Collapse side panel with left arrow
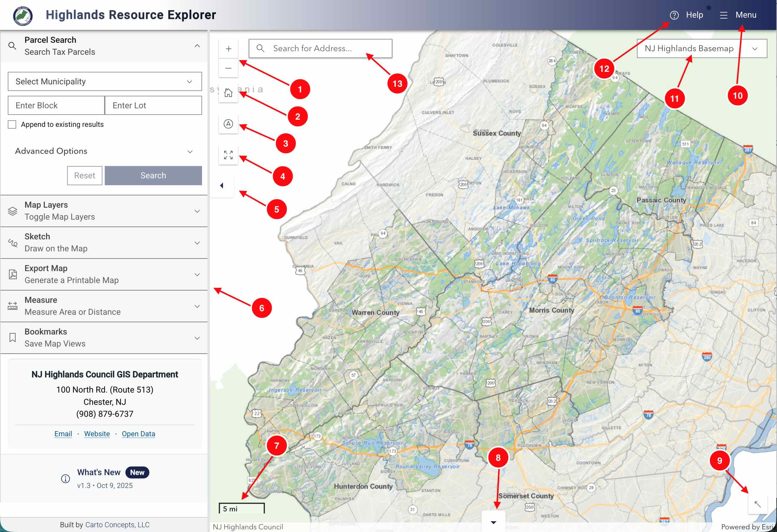The image size is (777, 532). 222,186
